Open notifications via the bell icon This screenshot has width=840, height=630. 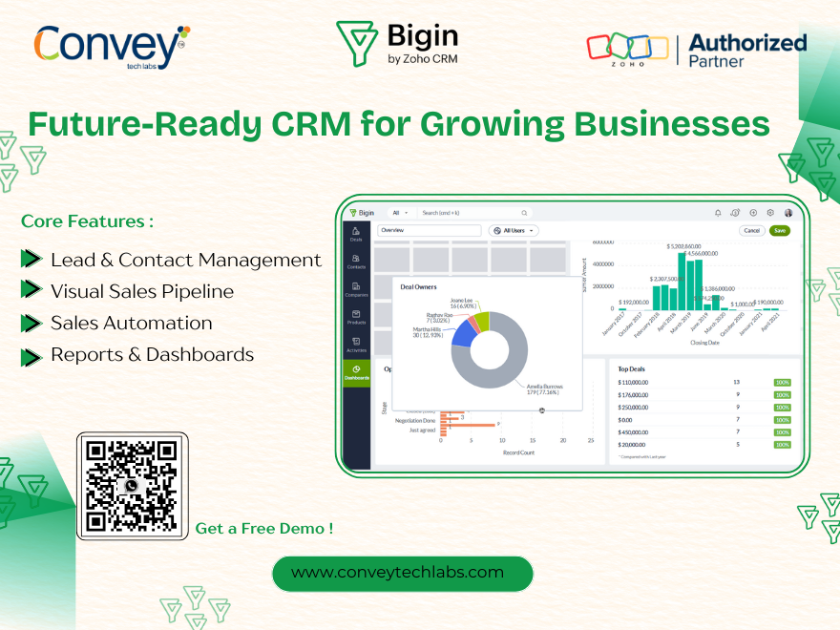718,213
